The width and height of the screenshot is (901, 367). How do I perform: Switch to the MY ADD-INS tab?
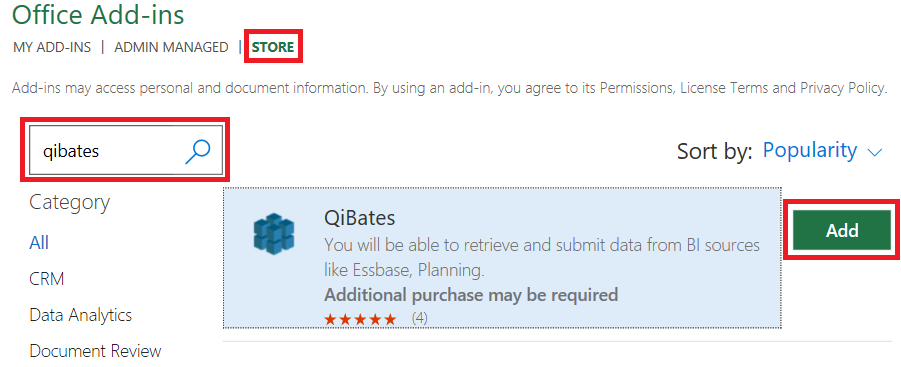click(52, 48)
